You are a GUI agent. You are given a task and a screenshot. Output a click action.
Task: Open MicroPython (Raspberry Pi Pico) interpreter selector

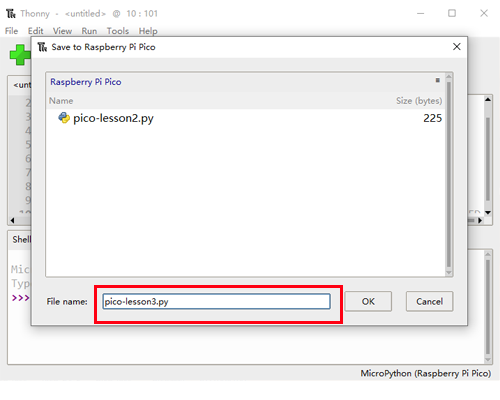click(426, 373)
